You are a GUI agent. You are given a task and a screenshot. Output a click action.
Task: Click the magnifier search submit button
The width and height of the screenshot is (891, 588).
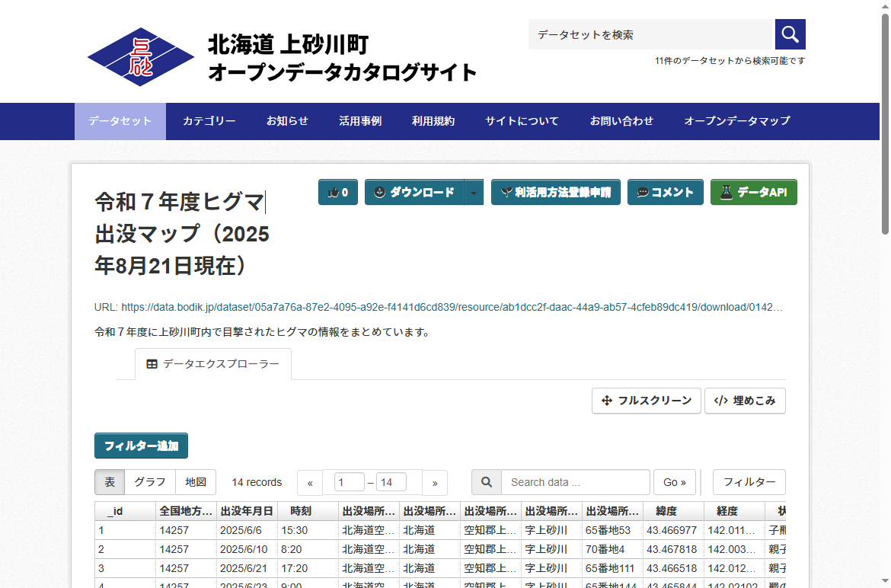[x=790, y=34]
